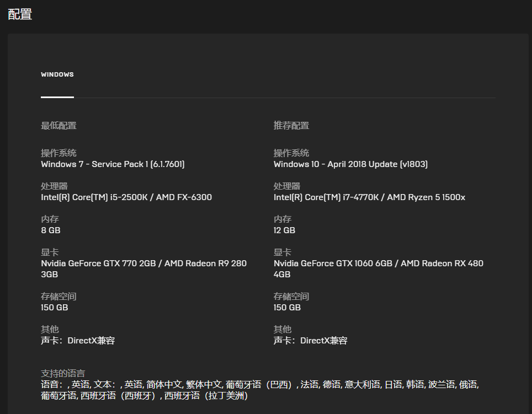
Task: Click the supported languages list text
Action: click(259, 385)
